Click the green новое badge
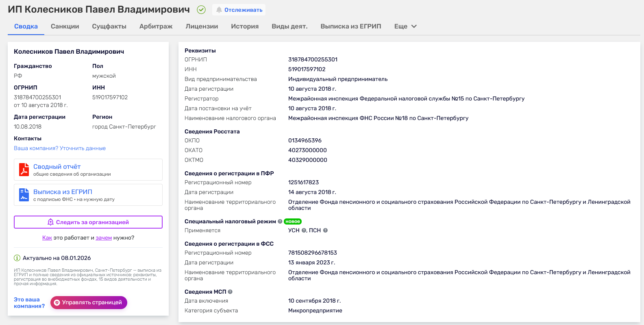 coord(293,222)
